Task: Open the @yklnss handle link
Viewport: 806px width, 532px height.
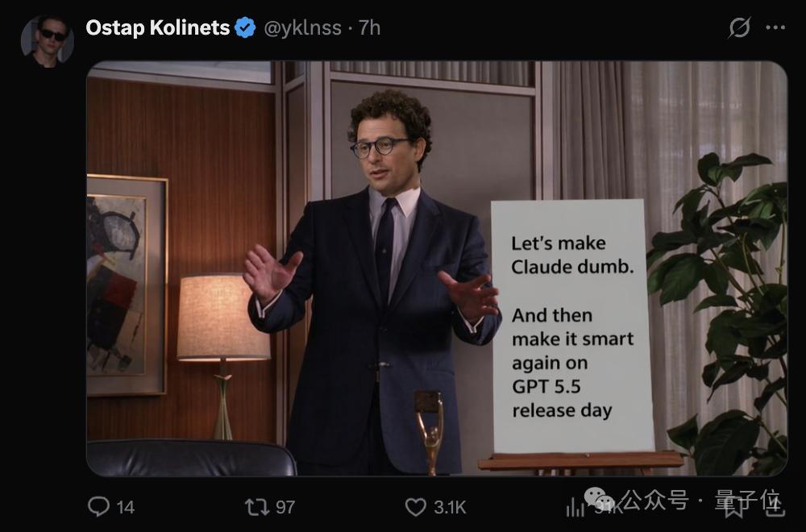Action: coord(303,28)
